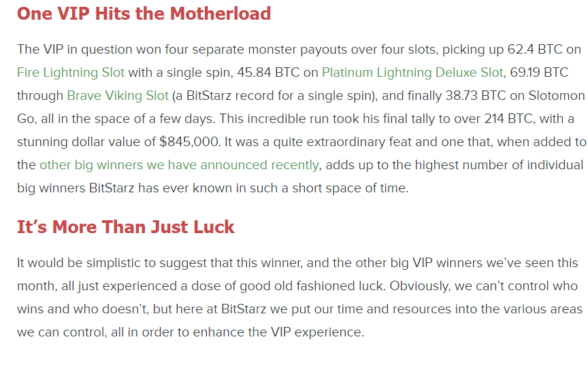The width and height of the screenshot is (588, 365).
Task: Open the Platinum Lightning Deluxe Slot link
Action: coord(412,72)
